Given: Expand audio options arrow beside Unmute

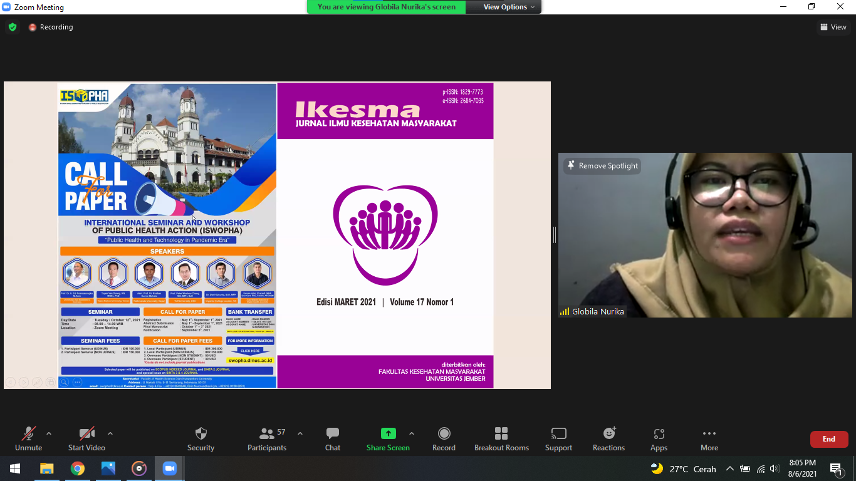Looking at the screenshot, I should pos(49,433).
